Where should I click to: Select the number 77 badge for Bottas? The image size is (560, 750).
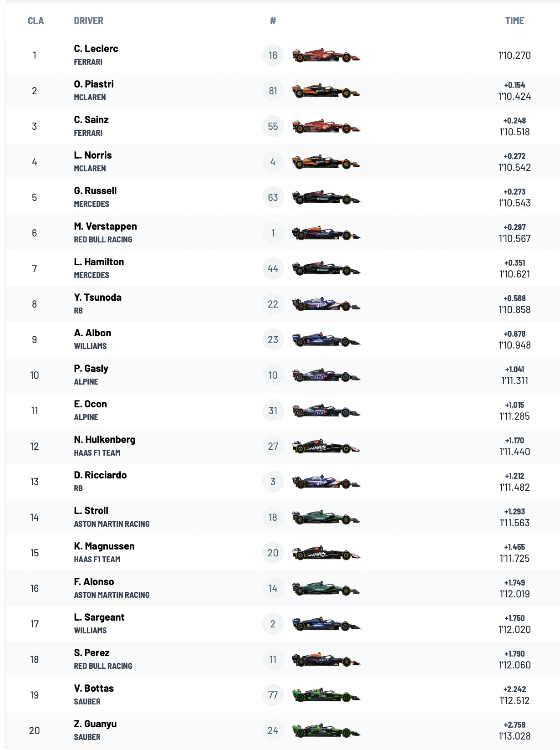273,695
